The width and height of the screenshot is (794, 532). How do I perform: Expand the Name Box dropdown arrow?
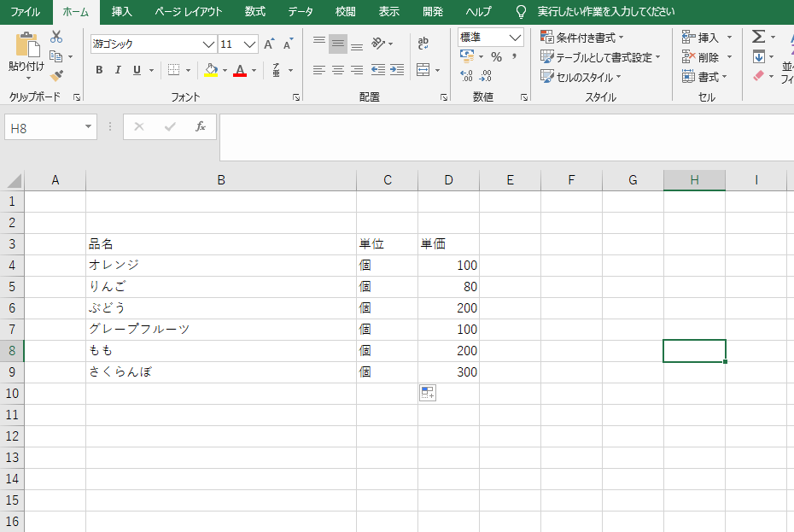88,126
